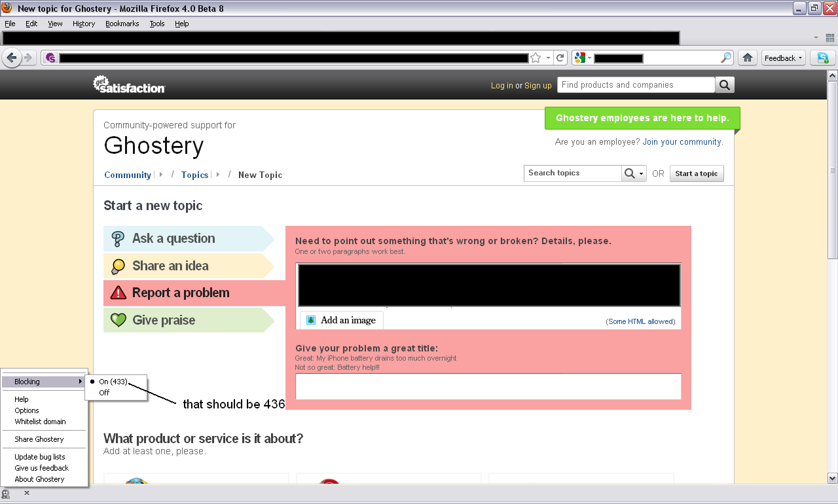
Task: Select Blocking Off option
Action: pyautogui.click(x=104, y=393)
